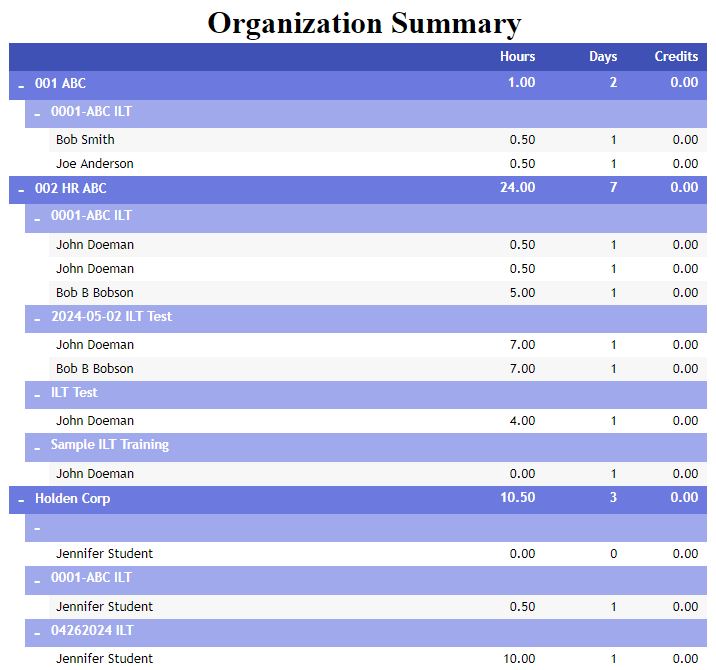Select the Joe Anderson row
Screen dimensions: 716x670
pyautogui.click(x=94, y=164)
